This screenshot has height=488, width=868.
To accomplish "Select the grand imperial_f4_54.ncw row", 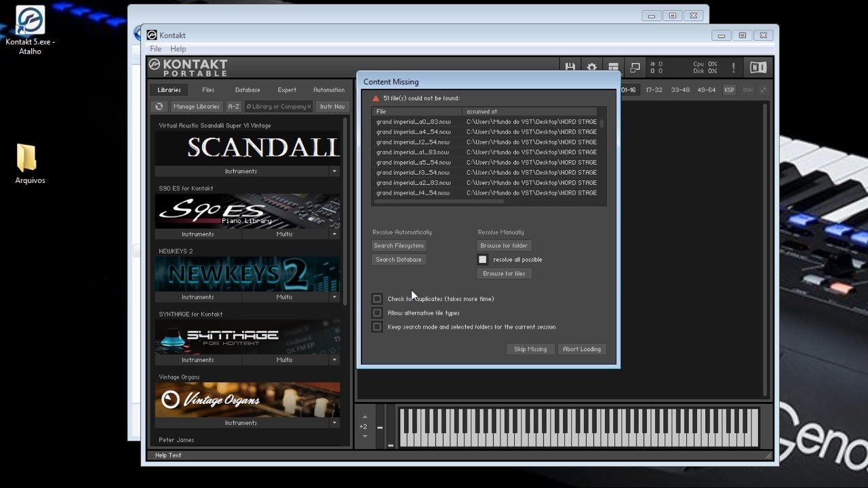I will point(485,193).
